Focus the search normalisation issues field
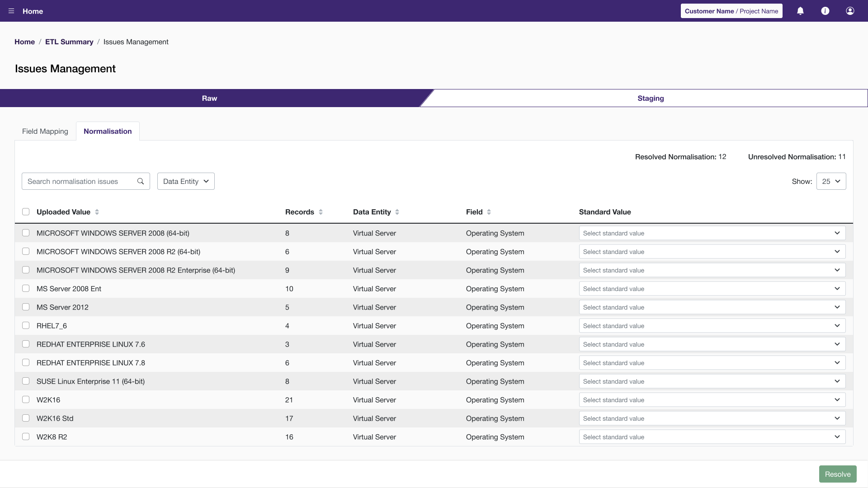This screenshot has width=868, height=488. click(x=79, y=181)
